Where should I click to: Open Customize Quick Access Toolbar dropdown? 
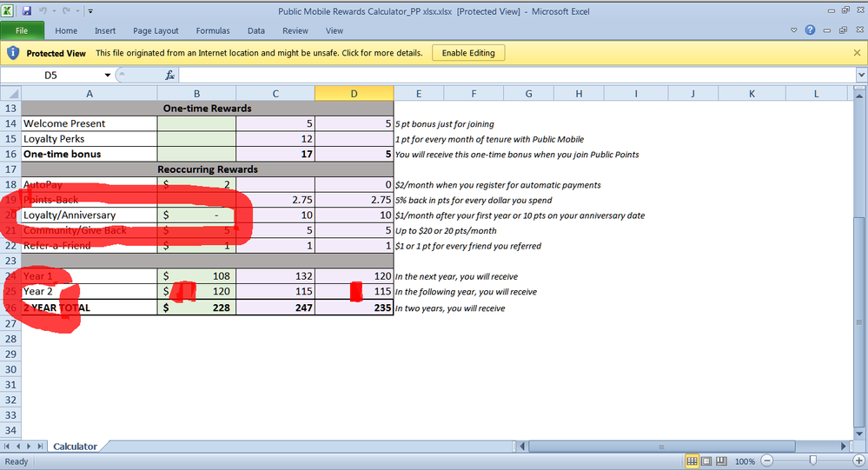click(x=90, y=12)
